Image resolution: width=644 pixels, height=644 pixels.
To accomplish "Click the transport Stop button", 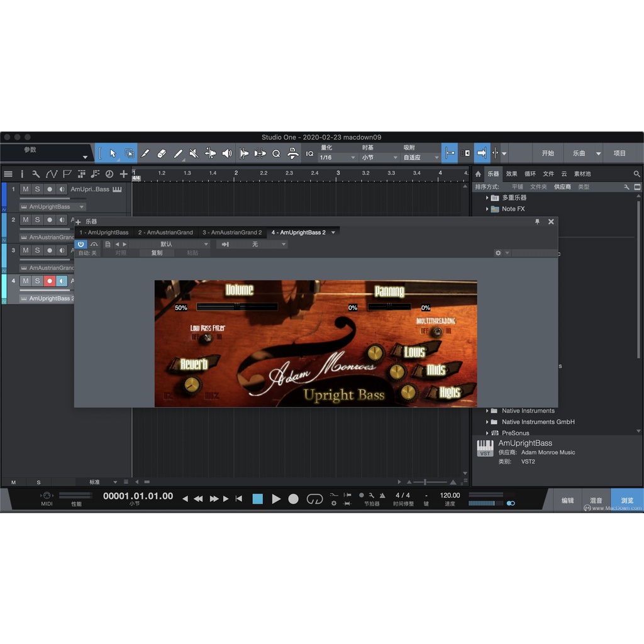I will 257,499.
